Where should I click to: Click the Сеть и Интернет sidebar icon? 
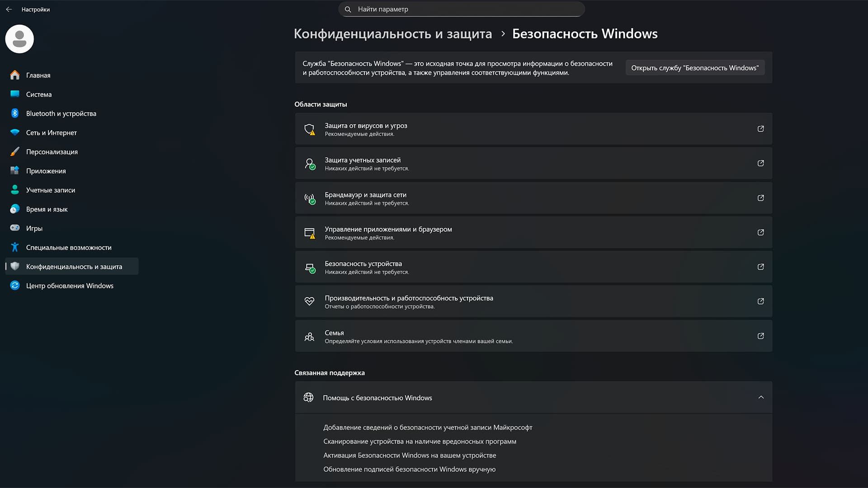click(15, 132)
